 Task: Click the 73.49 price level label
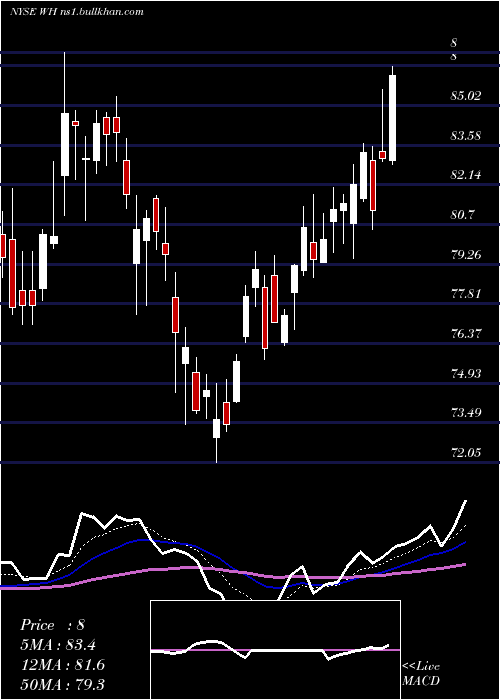point(466,412)
